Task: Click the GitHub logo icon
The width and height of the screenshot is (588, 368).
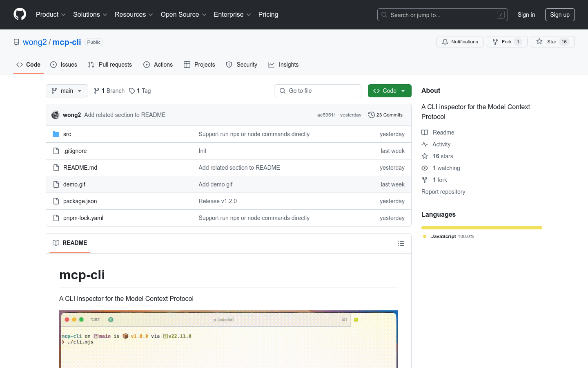Action: (20, 14)
